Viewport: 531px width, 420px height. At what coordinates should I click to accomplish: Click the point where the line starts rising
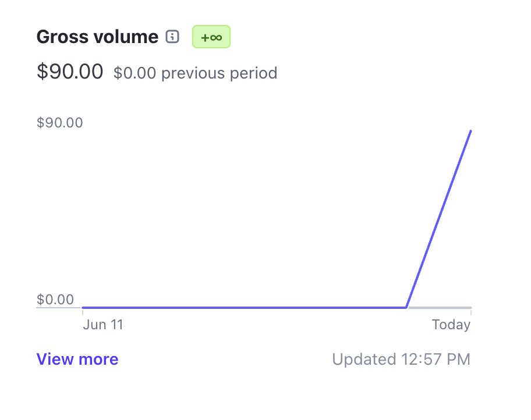coord(406,307)
